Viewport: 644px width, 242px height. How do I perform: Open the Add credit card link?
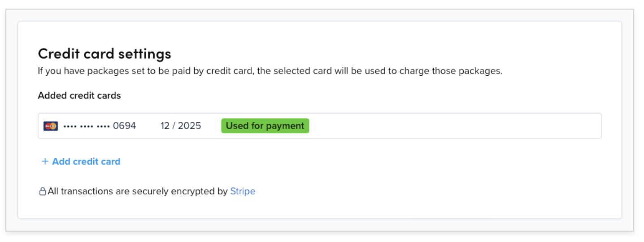pos(81,161)
